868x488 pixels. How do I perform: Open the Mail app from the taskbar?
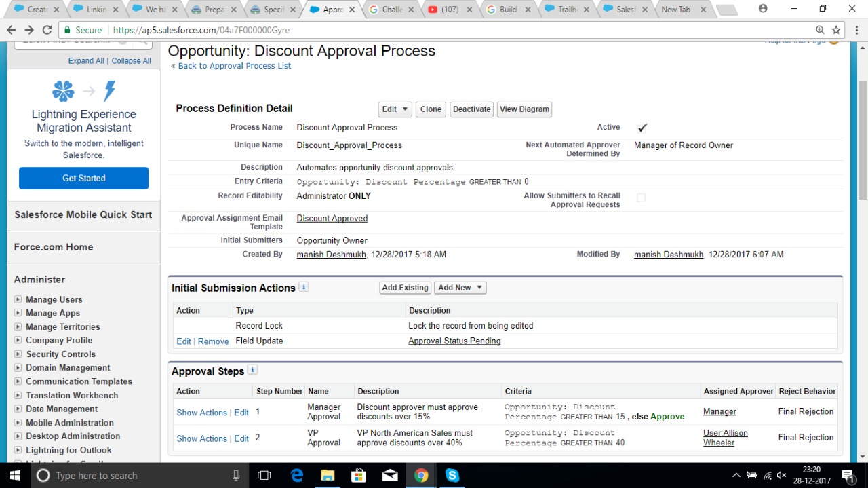point(390,475)
